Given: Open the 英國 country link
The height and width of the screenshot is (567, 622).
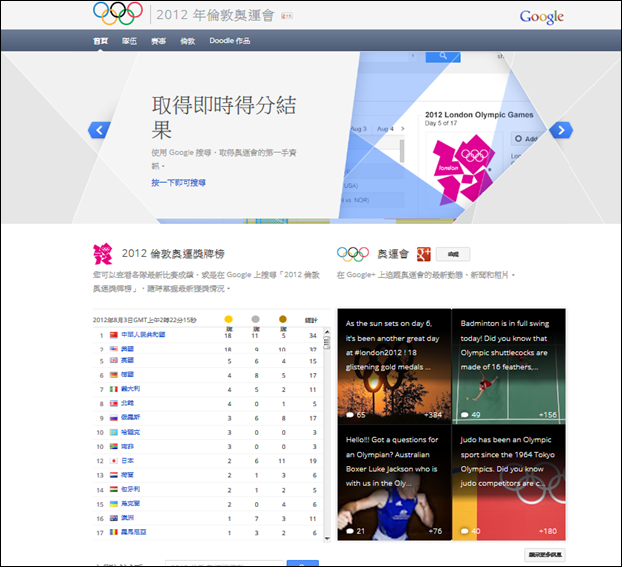Looking at the screenshot, I should pyautogui.click(x=127, y=360).
